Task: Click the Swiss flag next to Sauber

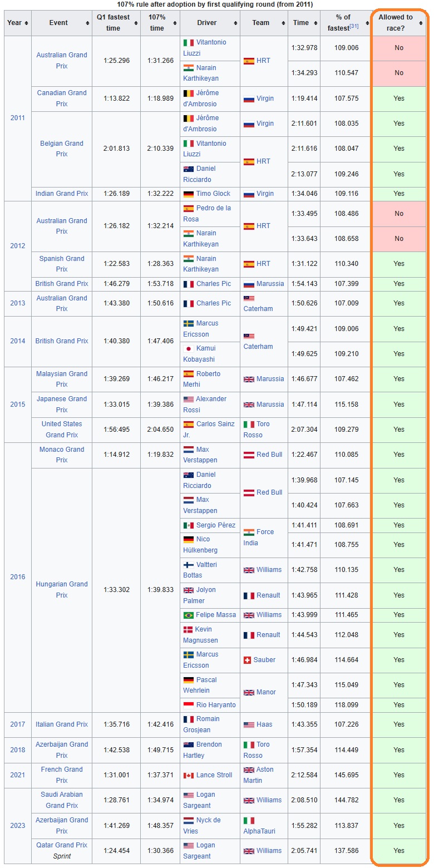Action: point(248,660)
